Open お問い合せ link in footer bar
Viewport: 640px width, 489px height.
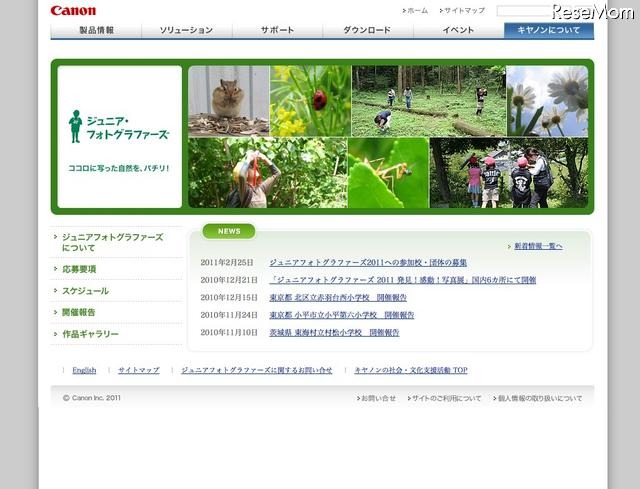point(376,398)
